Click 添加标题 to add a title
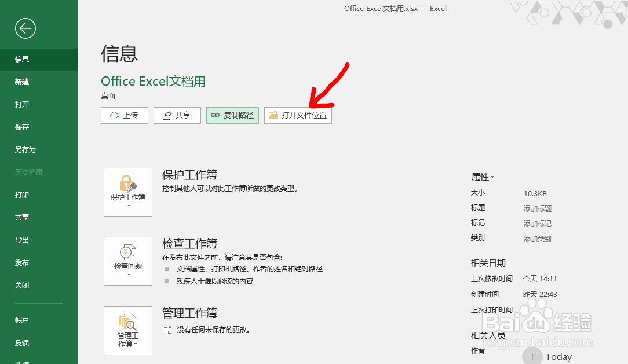 click(x=537, y=207)
